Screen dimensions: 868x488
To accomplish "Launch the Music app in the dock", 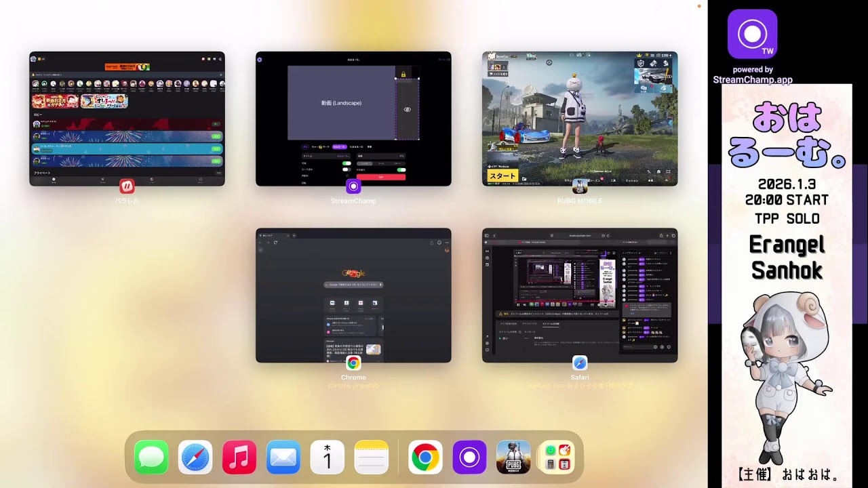I will tap(239, 457).
